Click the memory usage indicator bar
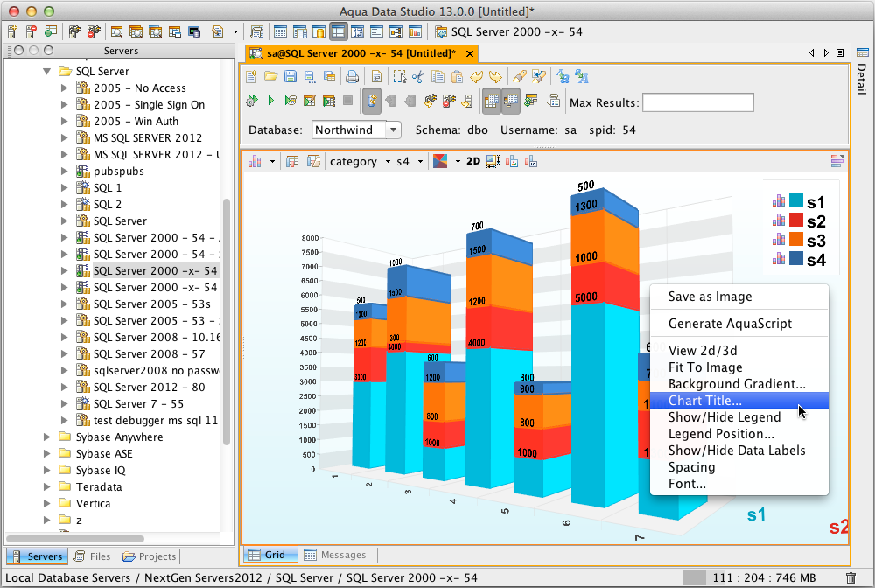This screenshot has height=588, width=875. pyautogui.click(x=694, y=578)
